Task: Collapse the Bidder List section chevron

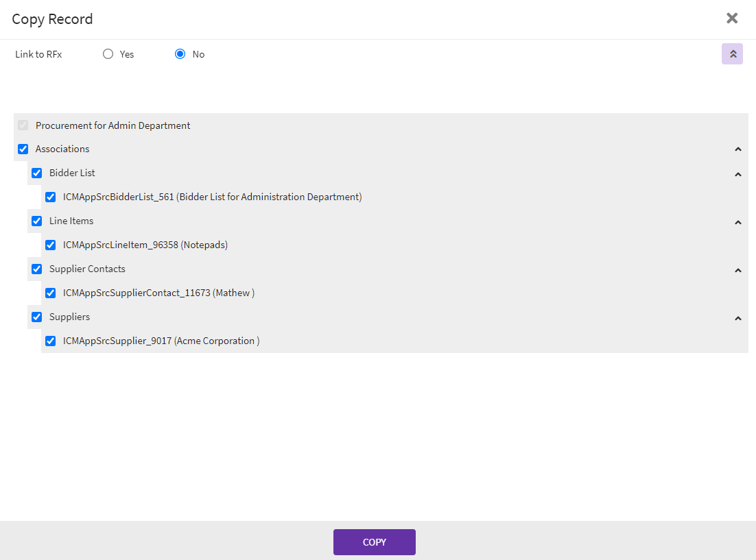Action: click(x=738, y=175)
